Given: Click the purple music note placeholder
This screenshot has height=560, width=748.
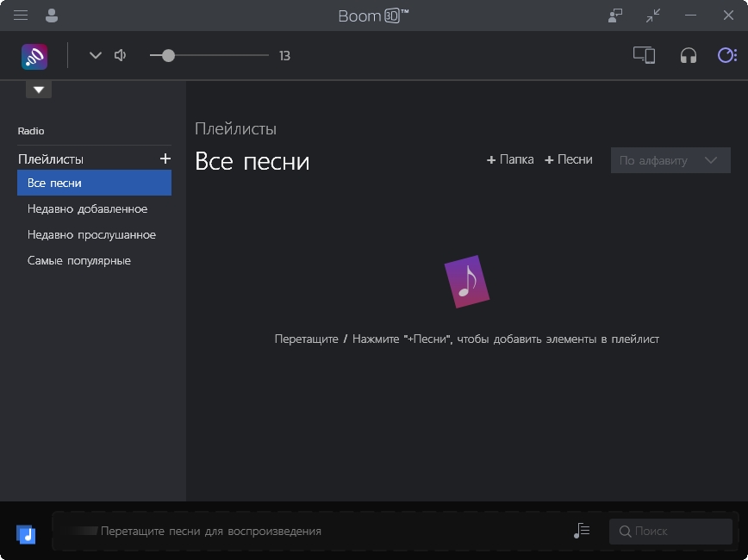Looking at the screenshot, I should coord(467,282).
